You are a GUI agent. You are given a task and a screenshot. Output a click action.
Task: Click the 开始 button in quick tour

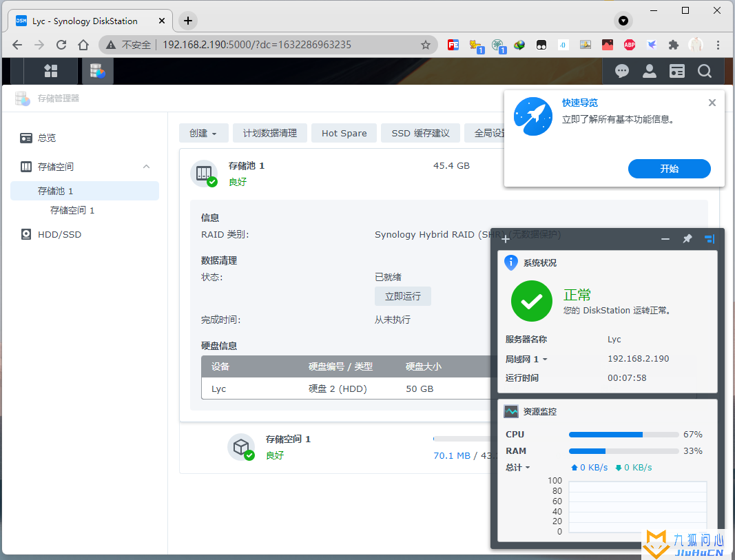[670, 169]
